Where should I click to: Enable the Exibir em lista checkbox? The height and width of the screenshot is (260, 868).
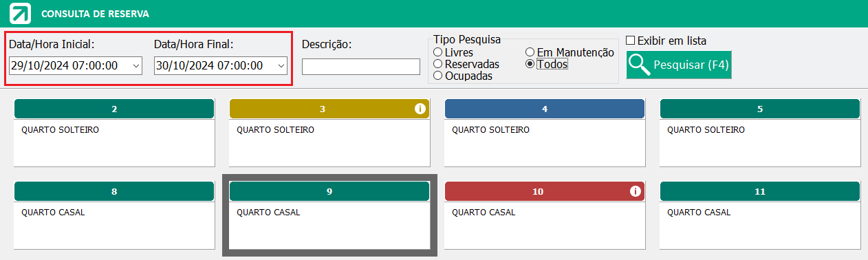(630, 41)
